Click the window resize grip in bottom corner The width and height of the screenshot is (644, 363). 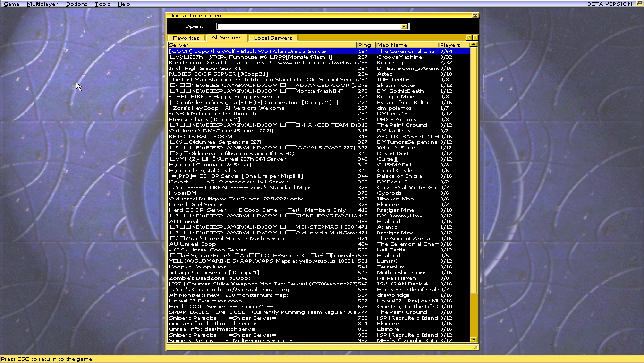[475, 347]
